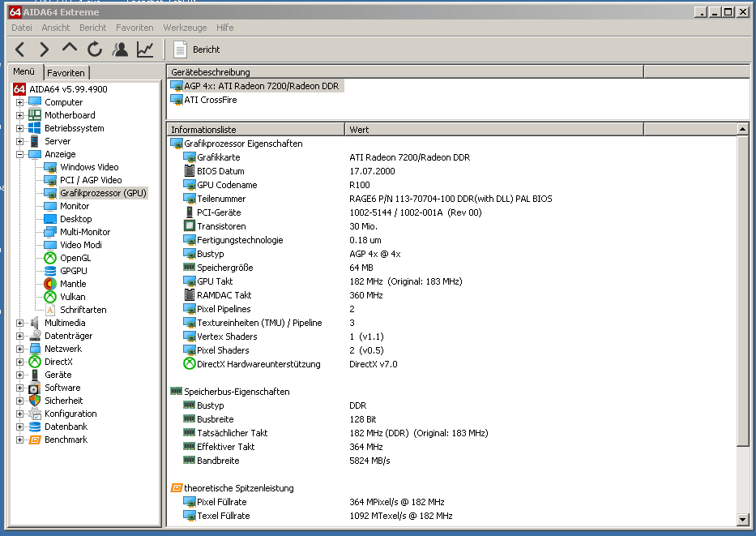Click the Konfiguration settings icon
This screenshot has height=536, width=756.
(35, 414)
